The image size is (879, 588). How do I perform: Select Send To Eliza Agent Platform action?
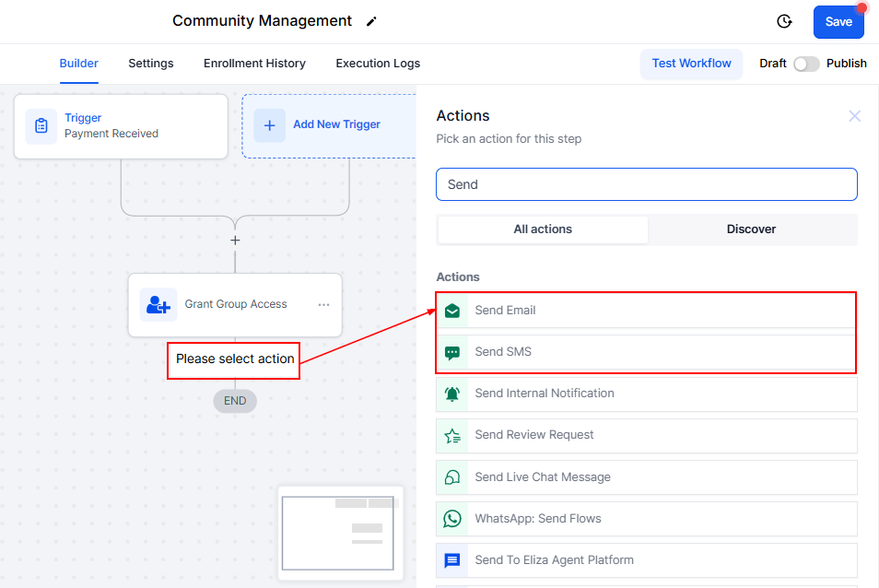[x=647, y=560]
